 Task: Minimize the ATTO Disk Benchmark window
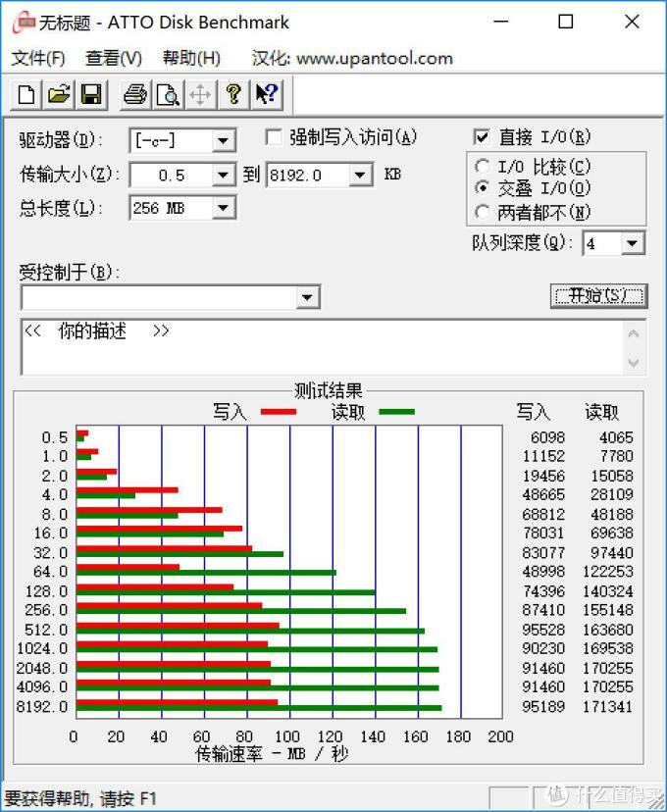(501, 22)
